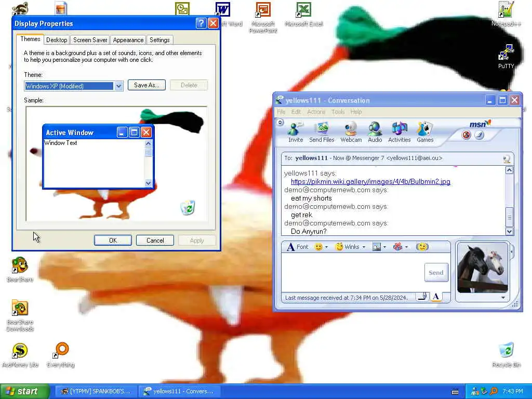Click the SPANKBOB'S taskbar button
This screenshot has width=532, height=399.
[96, 391]
